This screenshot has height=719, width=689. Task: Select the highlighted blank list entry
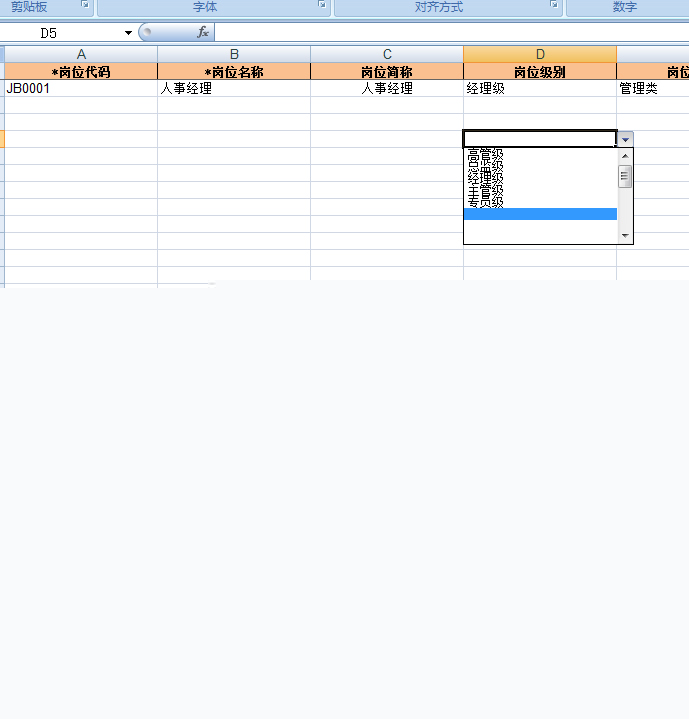tap(540, 214)
